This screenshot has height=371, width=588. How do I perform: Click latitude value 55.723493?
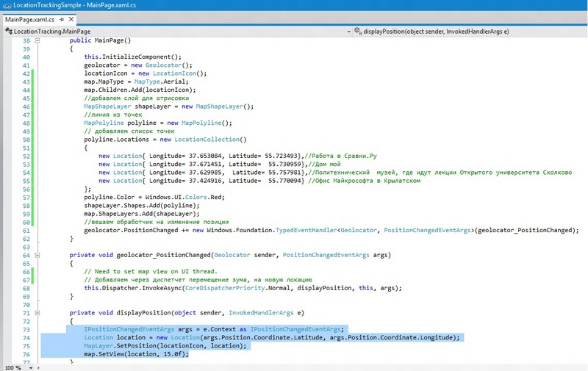click(282, 156)
